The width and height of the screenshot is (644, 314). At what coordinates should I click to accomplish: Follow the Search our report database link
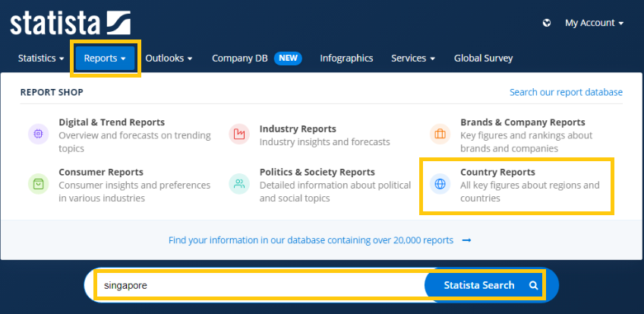566,92
